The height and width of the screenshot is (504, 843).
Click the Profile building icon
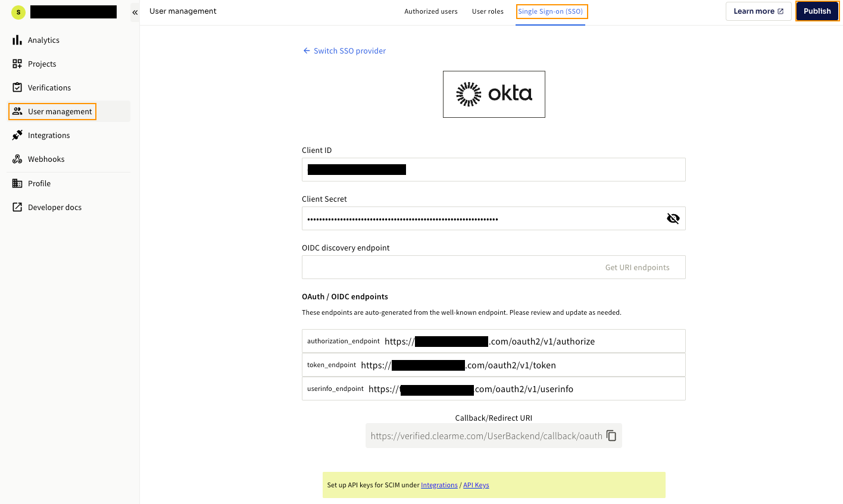coord(17,183)
